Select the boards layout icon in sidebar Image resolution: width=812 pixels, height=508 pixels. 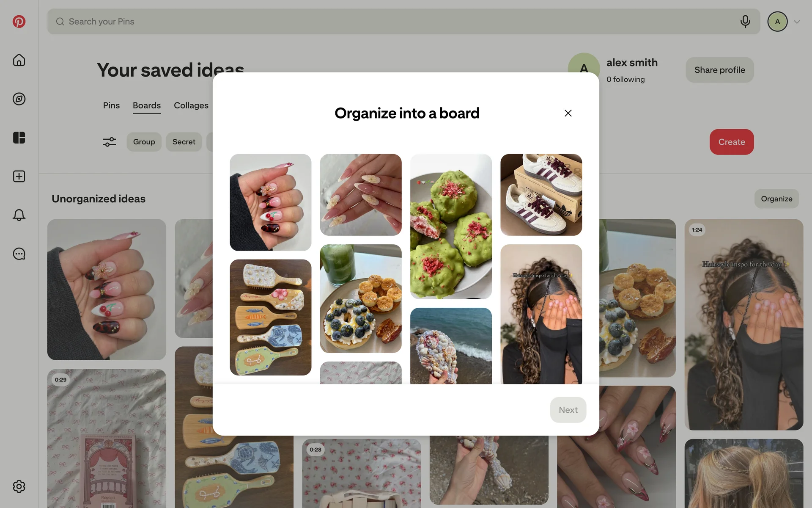(19, 138)
